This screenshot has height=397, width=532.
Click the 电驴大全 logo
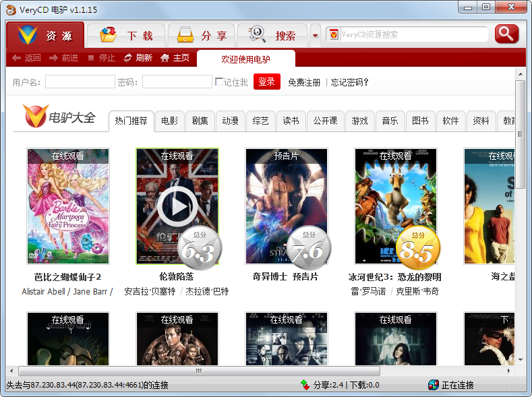coord(59,117)
